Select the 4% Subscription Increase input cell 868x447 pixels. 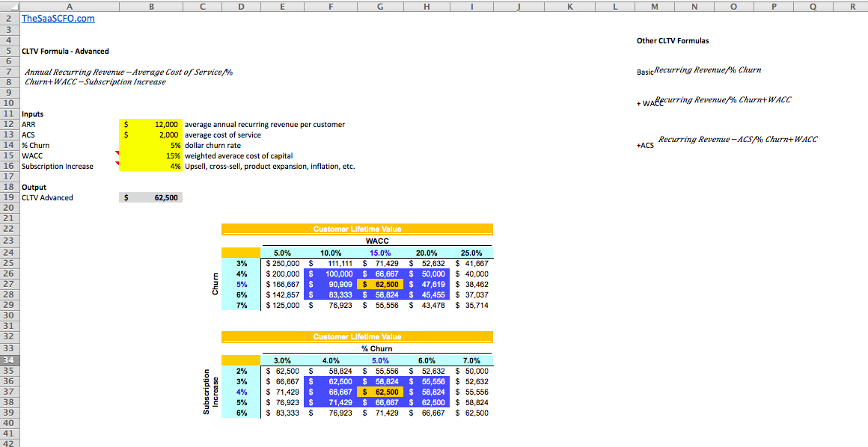pos(150,166)
